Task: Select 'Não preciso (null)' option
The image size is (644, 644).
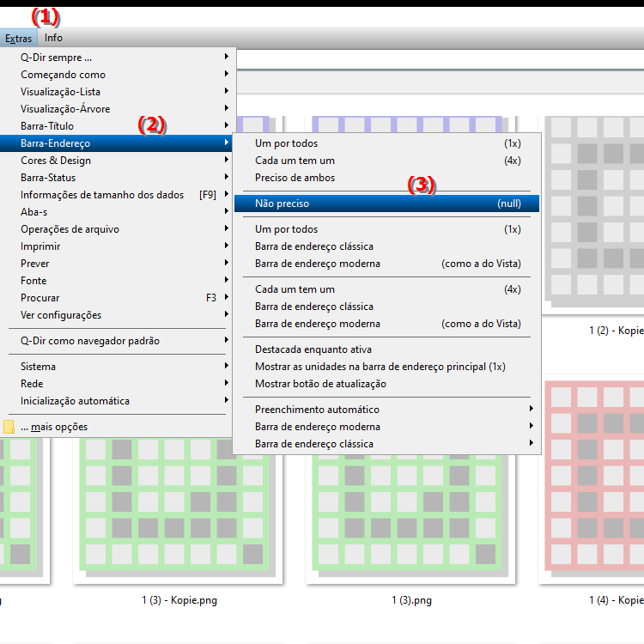Action: coord(387,204)
